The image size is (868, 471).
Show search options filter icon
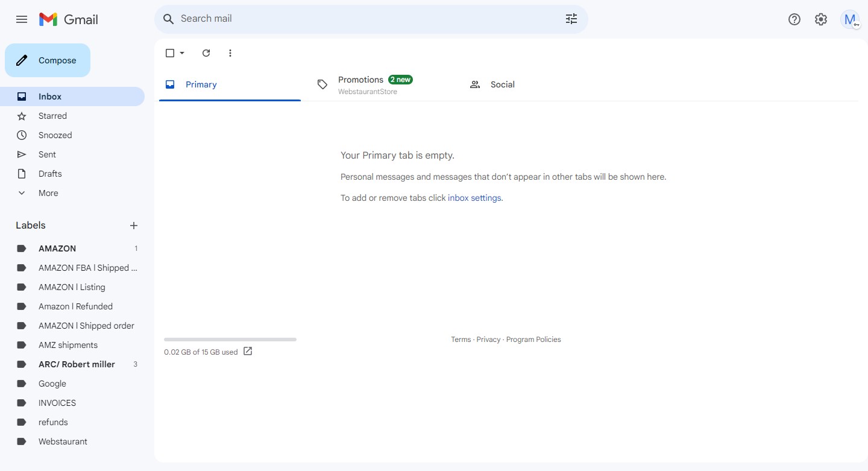pos(571,19)
